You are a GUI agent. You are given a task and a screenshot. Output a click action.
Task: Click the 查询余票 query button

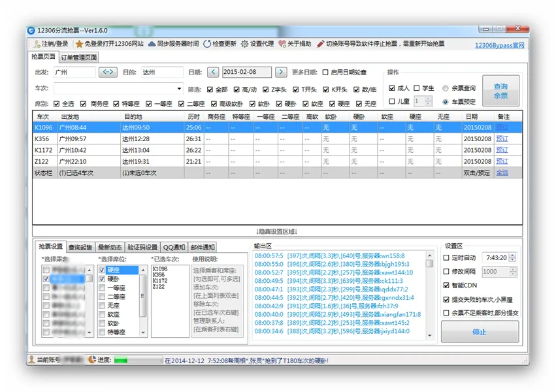[500, 91]
